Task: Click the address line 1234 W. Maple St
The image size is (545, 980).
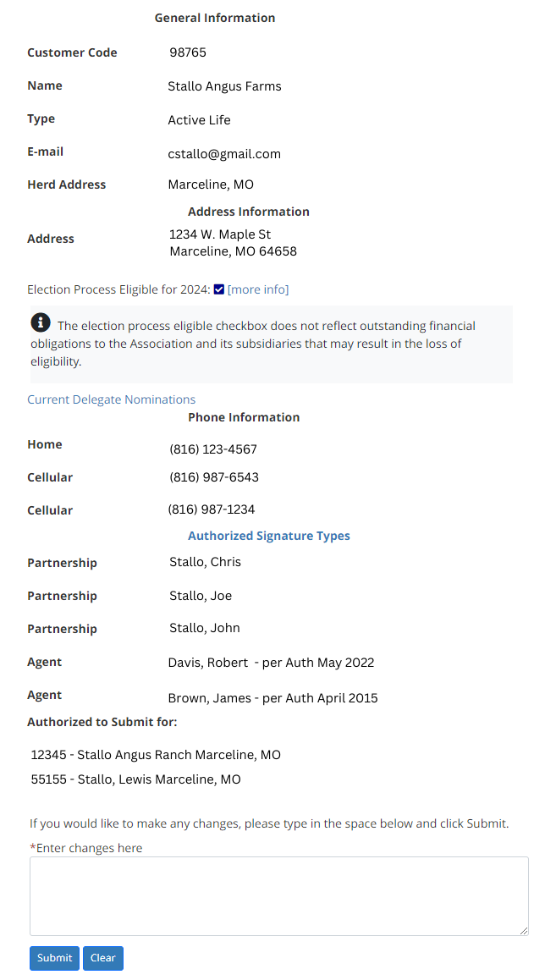Action: click(x=220, y=234)
